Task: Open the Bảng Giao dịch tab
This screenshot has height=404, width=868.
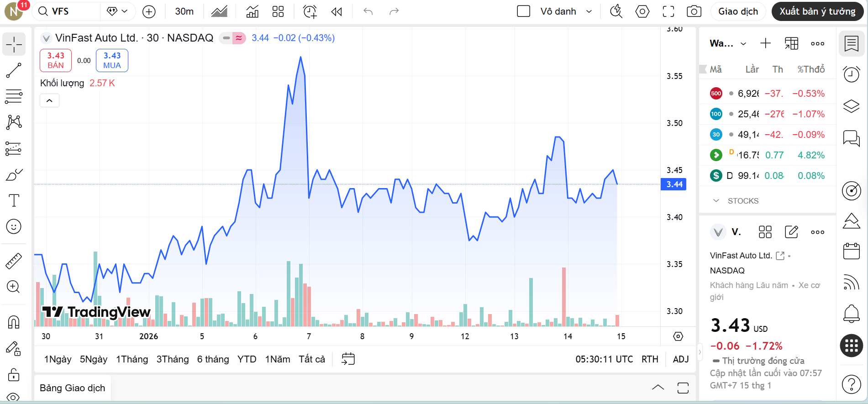Action: [x=72, y=388]
